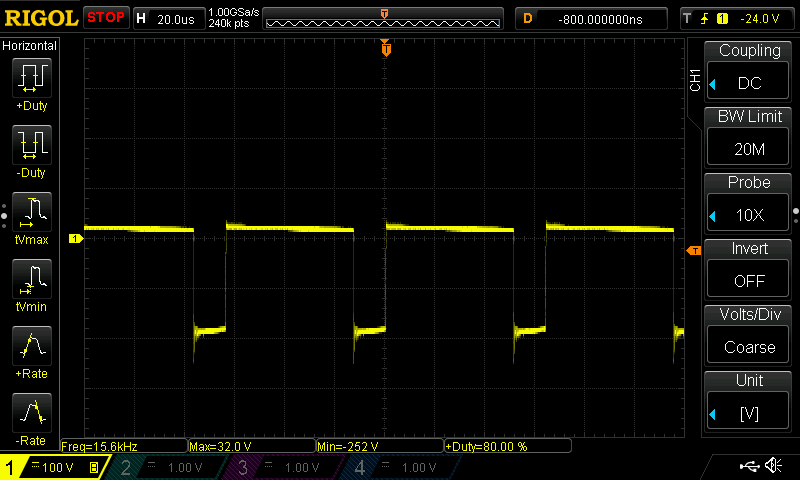Choose the tVmin measurement icon
Viewport: 800px width, 480px height.
(x=32, y=279)
